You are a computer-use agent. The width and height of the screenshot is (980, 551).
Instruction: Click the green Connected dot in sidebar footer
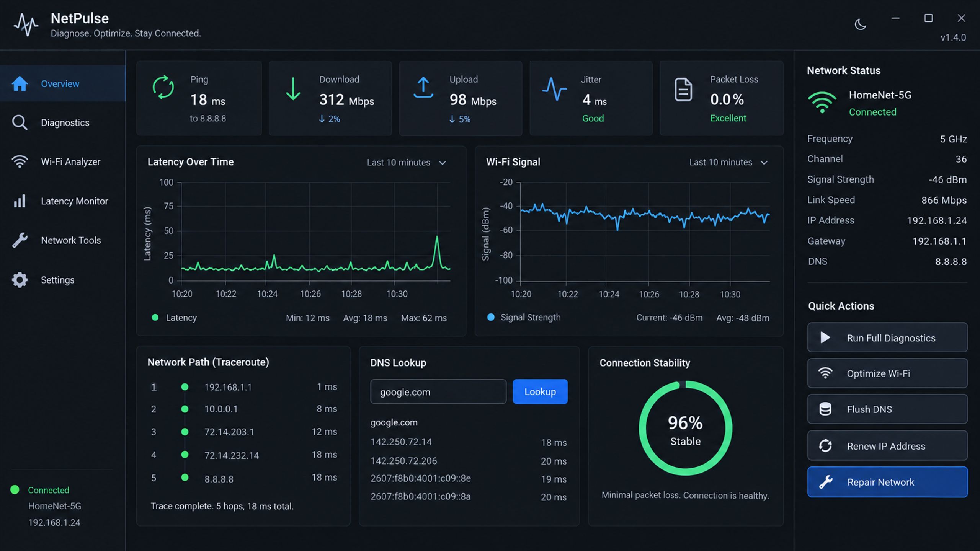point(15,490)
